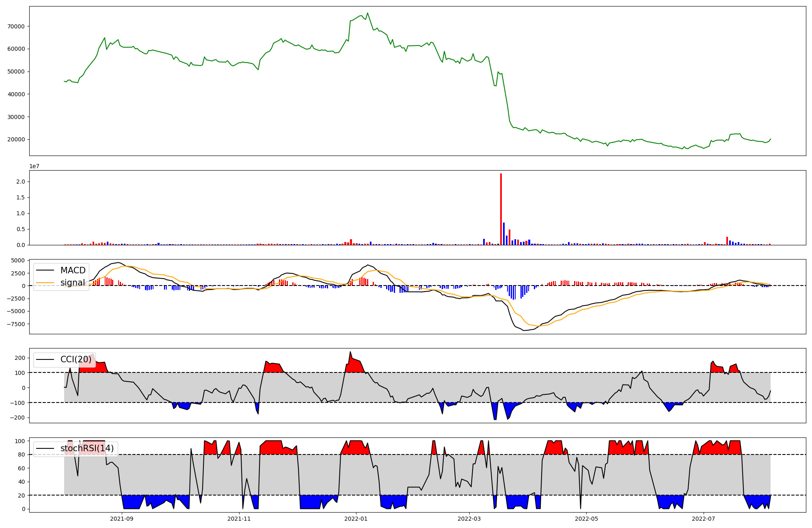Click the 2021-11 date tick label
This screenshot has height=528, width=812.
click(x=239, y=519)
